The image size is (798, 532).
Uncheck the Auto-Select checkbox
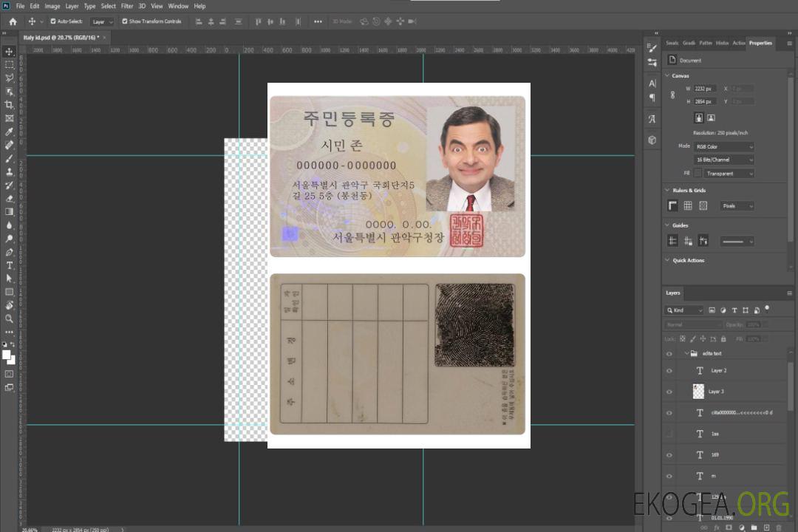(52, 21)
